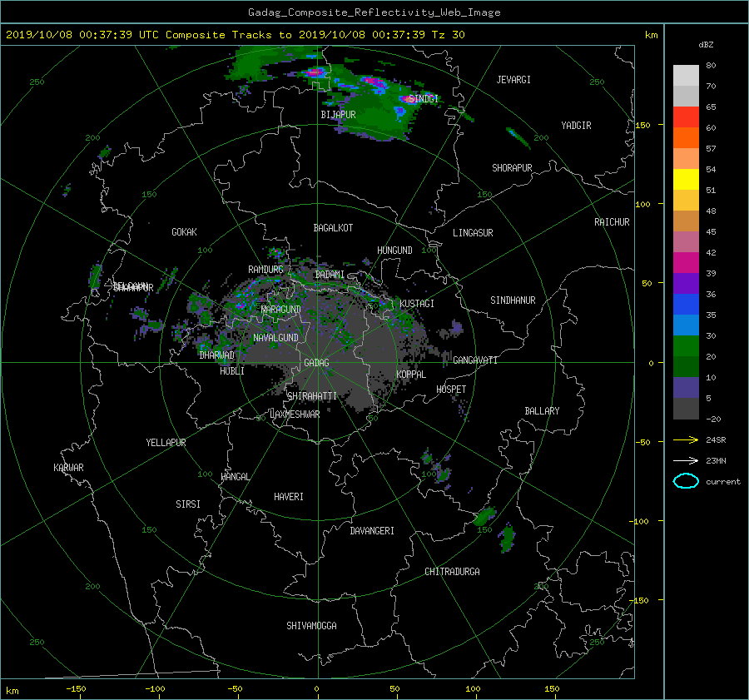Viewport: 749px width, 700px height.
Task: Select the yellow 51-54 dBZ legend swatch
Action: pyautogui.click(x=686, y=180)
